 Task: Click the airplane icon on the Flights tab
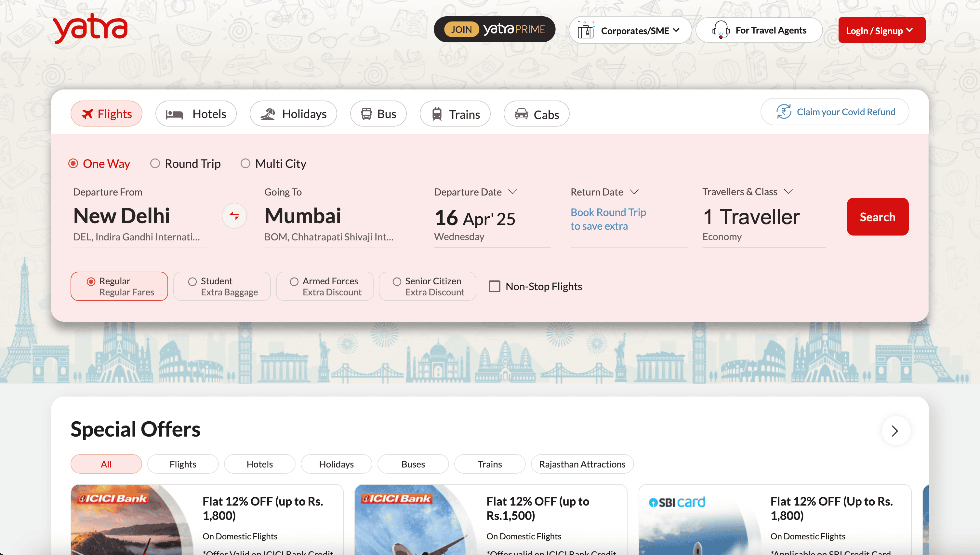pyautogui.click(x=87, y=114)
